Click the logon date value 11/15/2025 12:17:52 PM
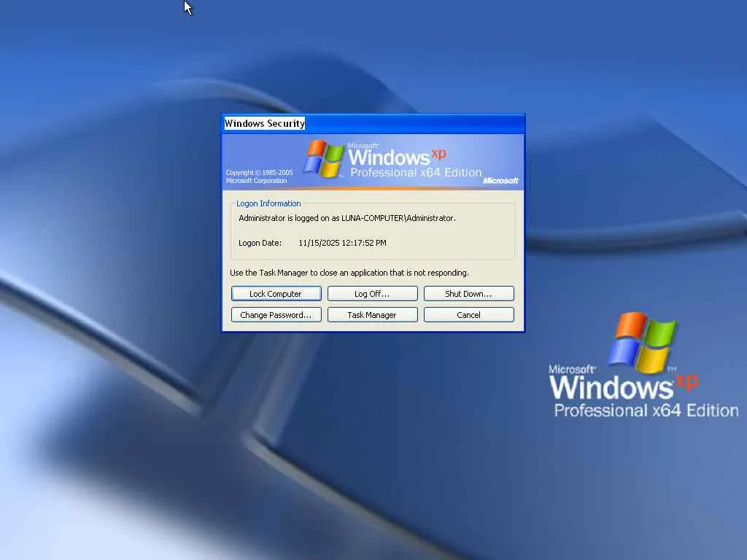Screen dimensions: 747x560 click(342, 243)
